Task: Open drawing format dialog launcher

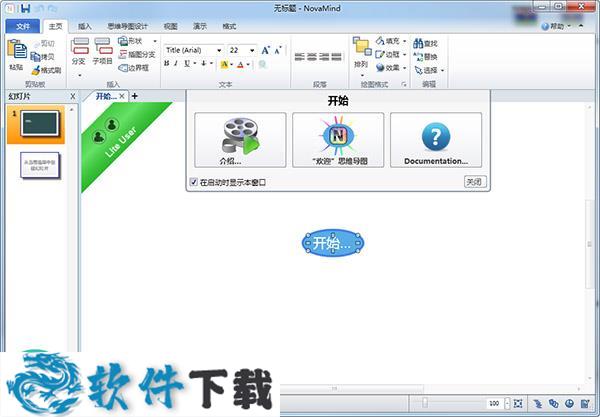Action: tap(404, 84)
